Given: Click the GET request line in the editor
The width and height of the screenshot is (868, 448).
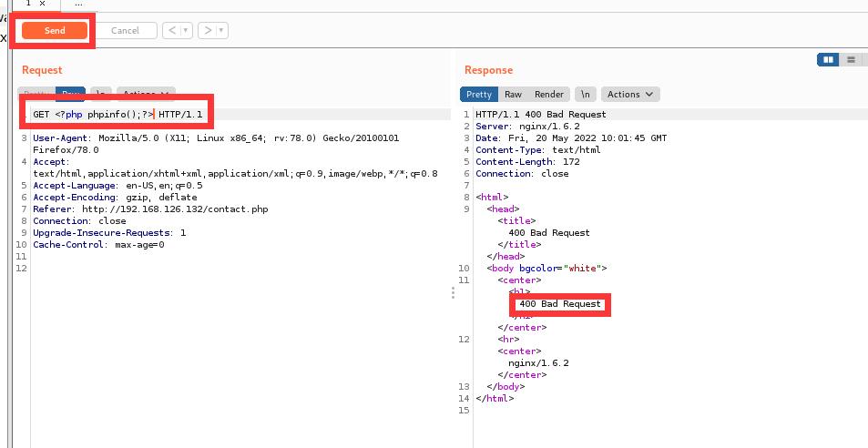Looking at the screenshot, I should point(117,115).
